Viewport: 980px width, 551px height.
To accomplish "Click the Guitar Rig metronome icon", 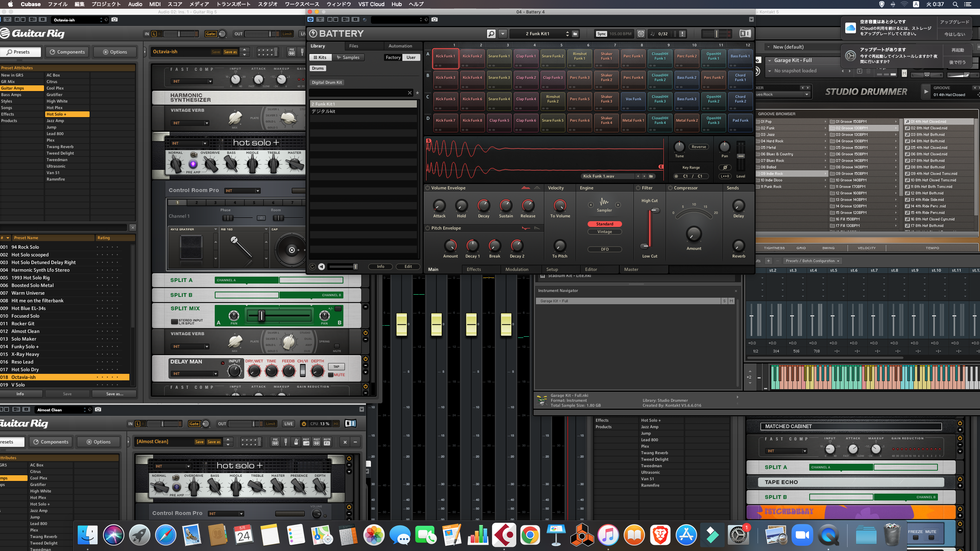I will point(296,442).
